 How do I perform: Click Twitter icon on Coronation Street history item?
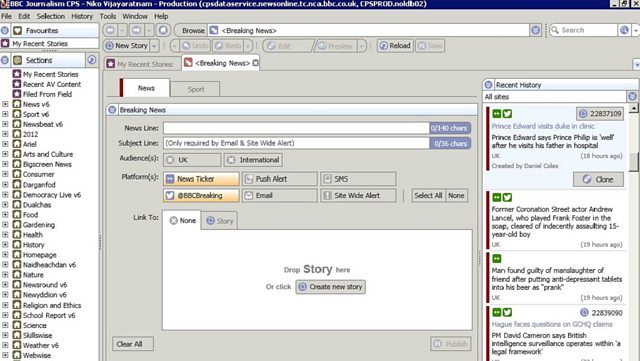tap(507, 198)
